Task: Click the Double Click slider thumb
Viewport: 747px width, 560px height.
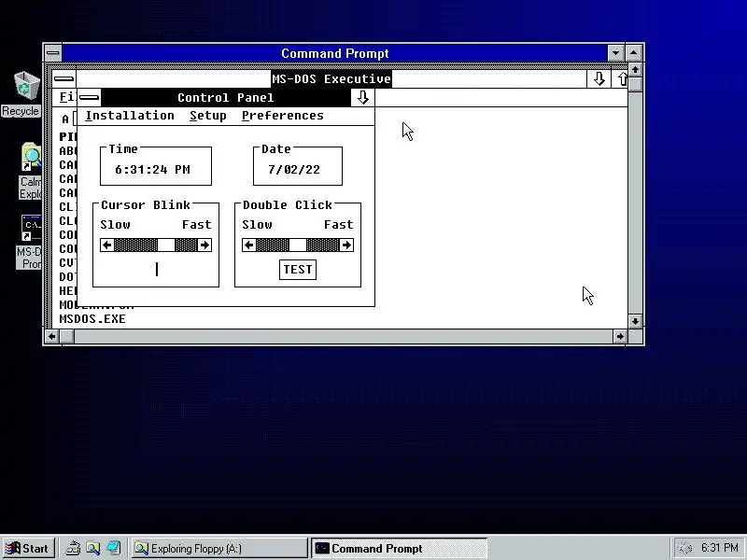Action: click(297, 245)
